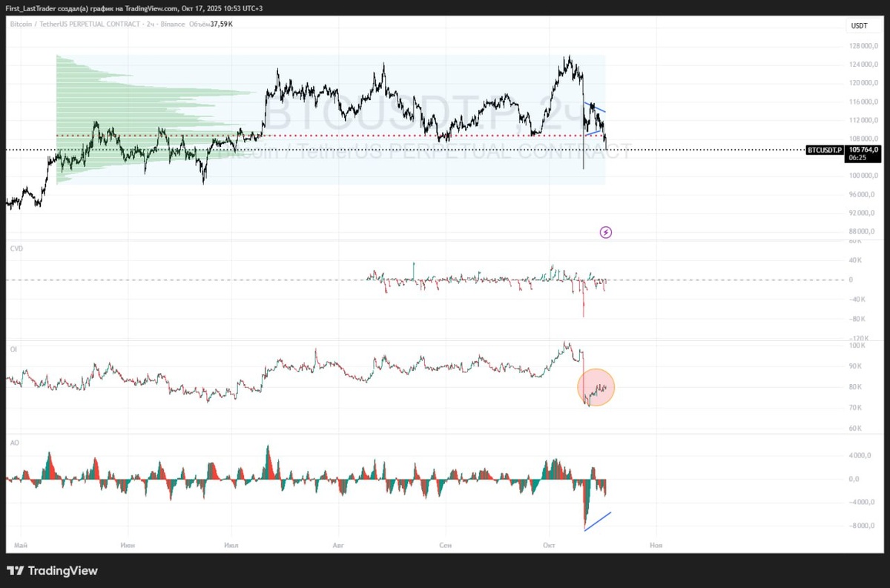Click the 96 000,0 price axis label

[x=863, y=194]
